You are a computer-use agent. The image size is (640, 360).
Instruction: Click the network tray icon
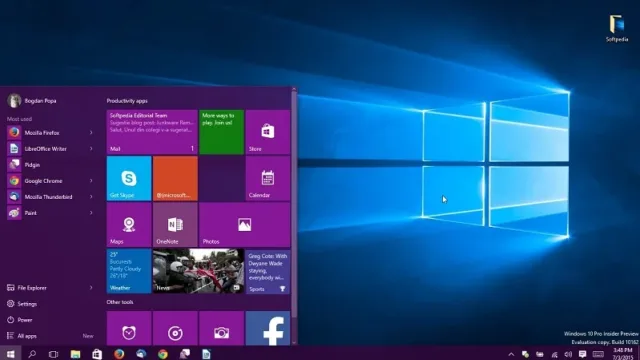[554, 354]
